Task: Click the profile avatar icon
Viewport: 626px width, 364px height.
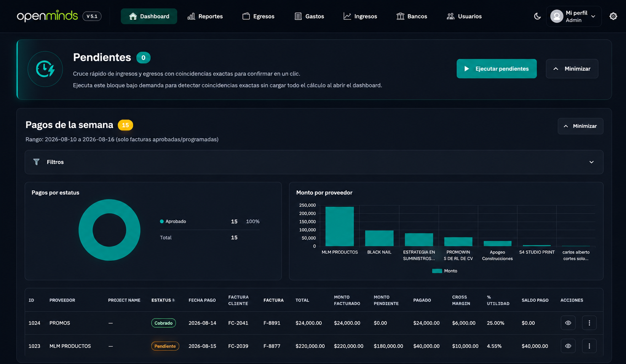Action: (x=557, y=16)
